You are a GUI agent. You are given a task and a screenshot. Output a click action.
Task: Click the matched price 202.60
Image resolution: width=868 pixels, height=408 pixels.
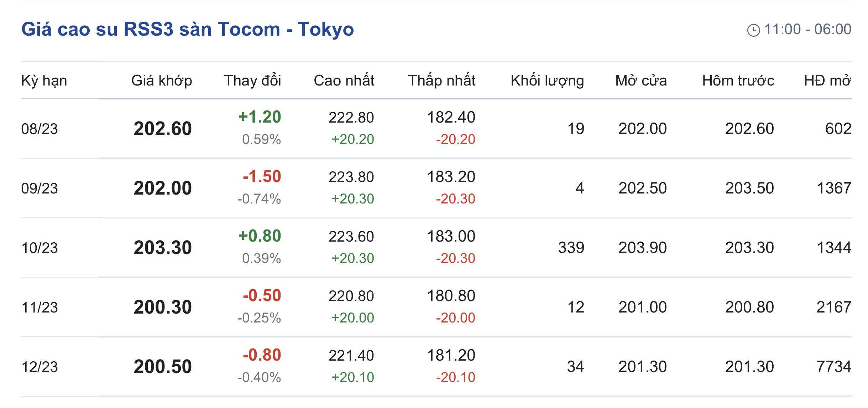163,129
